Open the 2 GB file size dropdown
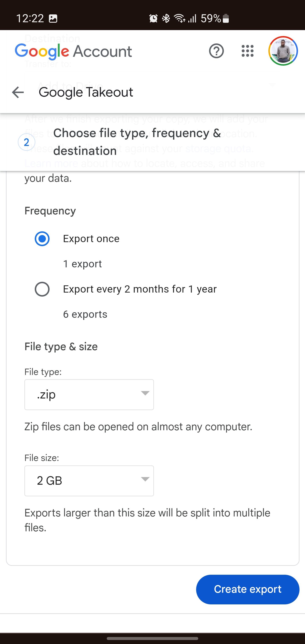The height and width of the screenshot is (644, 305). [x=89, y=481]
